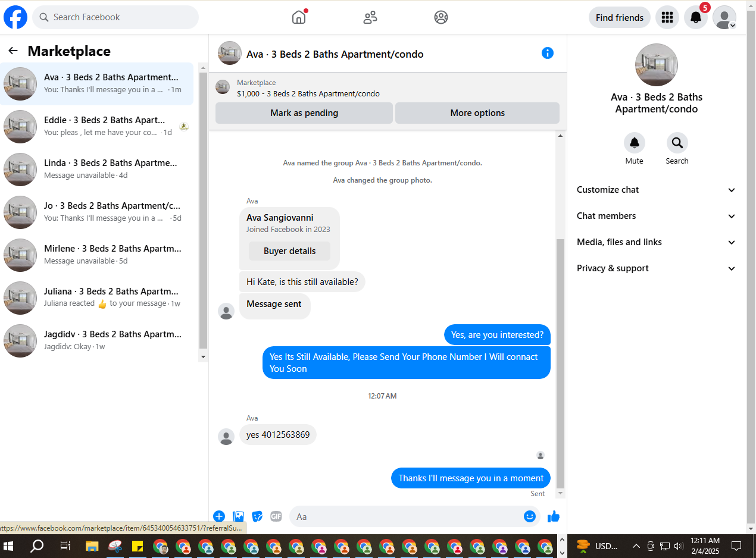
Task: Choose a sticker from the composer
Action: 257,516
